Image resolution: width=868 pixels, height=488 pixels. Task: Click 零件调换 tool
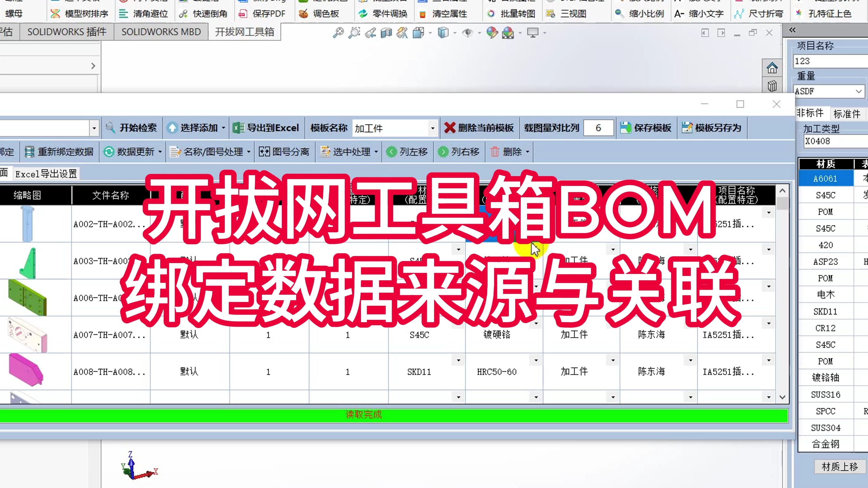(383, 14)
